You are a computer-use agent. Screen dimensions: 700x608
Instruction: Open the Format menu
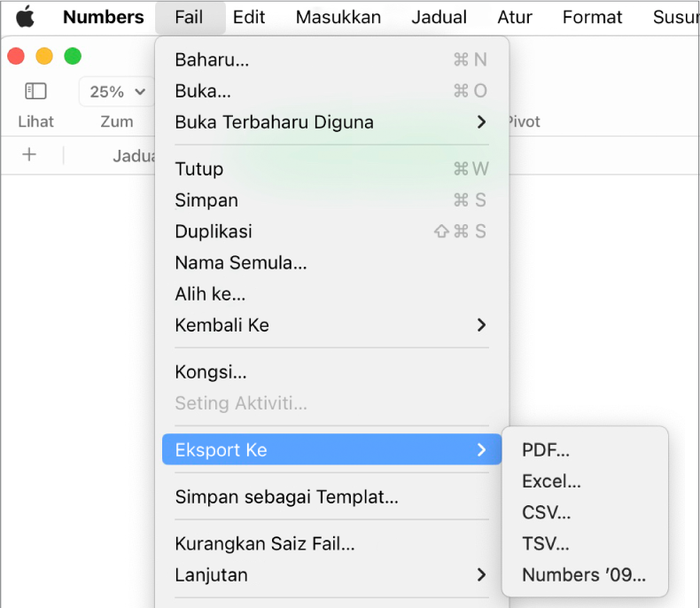coord(592,18)
